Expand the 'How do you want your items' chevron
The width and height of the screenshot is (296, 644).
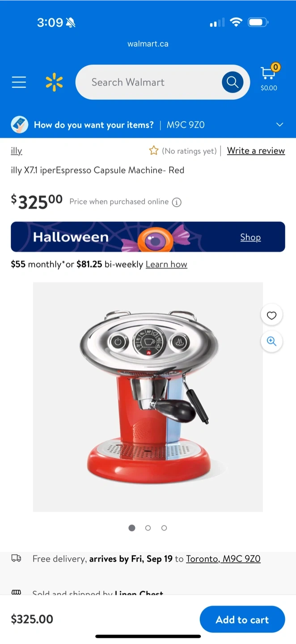click(280, 125)
